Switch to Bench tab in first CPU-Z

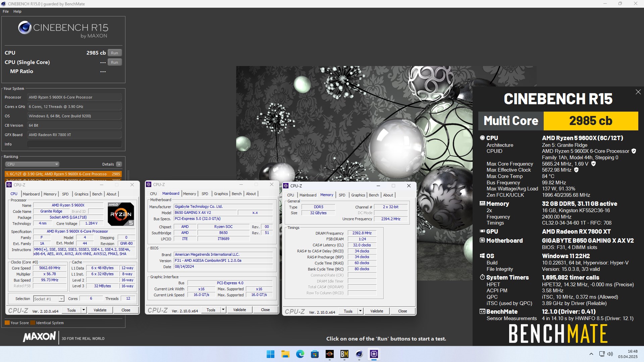[x=97, y=194]
